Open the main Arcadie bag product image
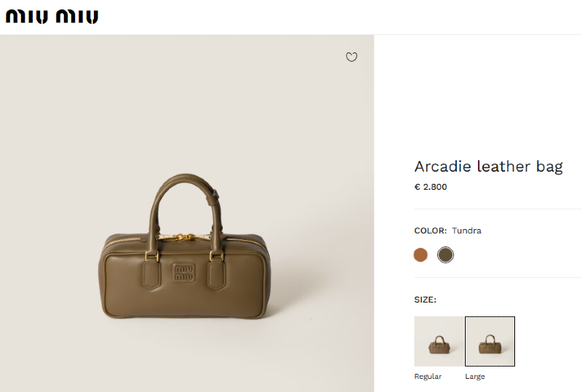The width and height of the screenshot is (582, 392). [x=187, y=213]
